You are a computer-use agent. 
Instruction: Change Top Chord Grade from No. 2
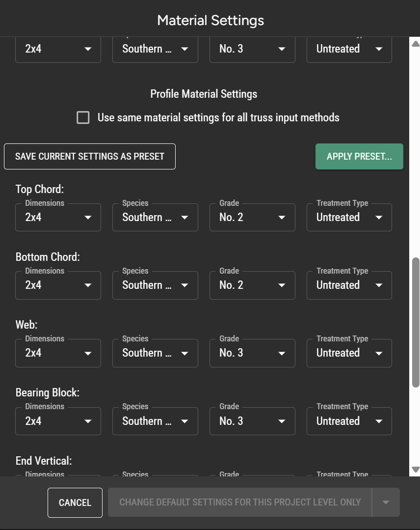coord(252,218)
